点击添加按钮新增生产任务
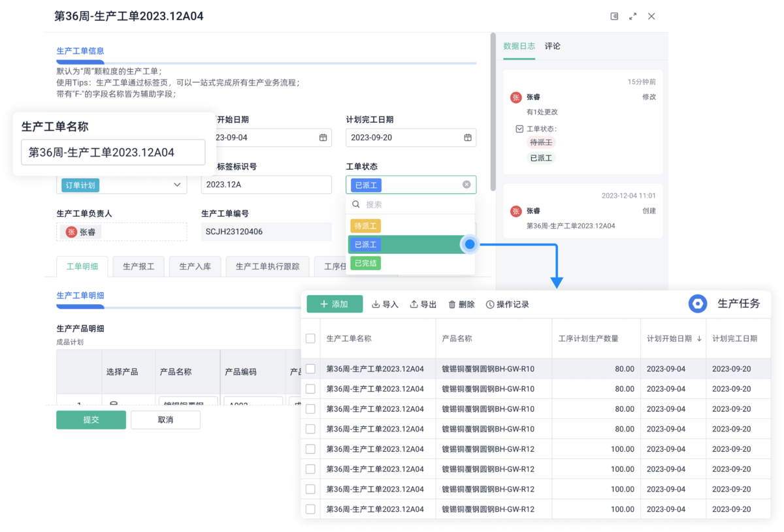This screenshot has height=532, width=784. [x=334, y=304]
